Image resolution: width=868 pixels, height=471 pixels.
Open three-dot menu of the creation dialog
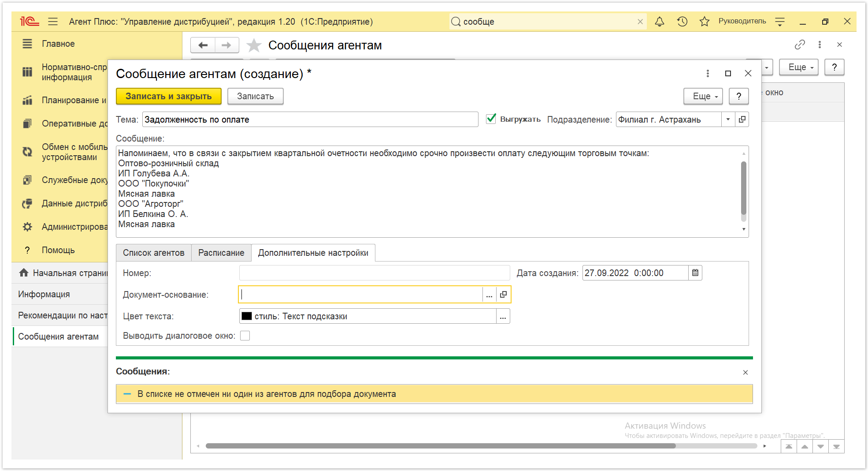(x=708, y=73)
